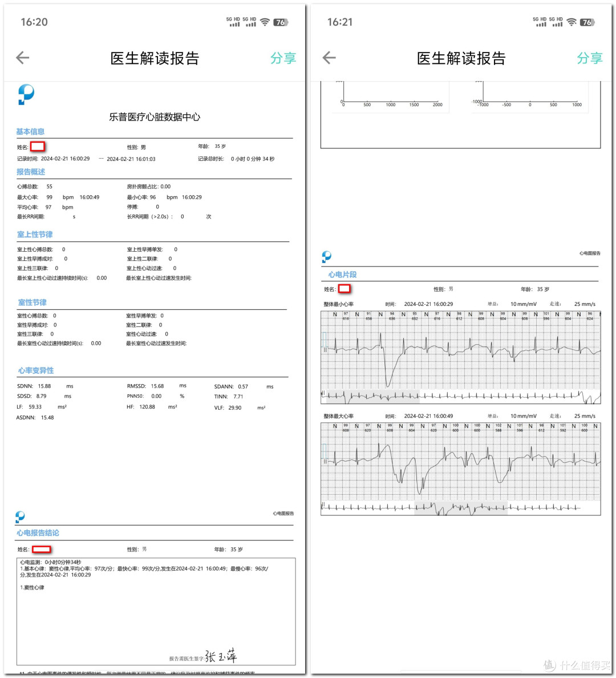This screenshot has width=616, height=678.
Task: Tap LF value 59.33
Action: tap(35, 407)
